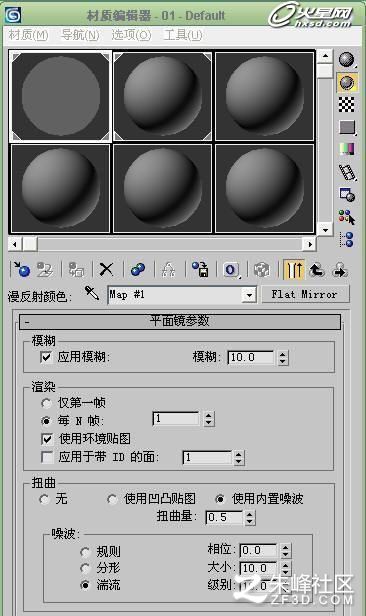Select the second material sample sphere
Image resolution: width=366 pixels, height=616 pixels.
(163, 96)
